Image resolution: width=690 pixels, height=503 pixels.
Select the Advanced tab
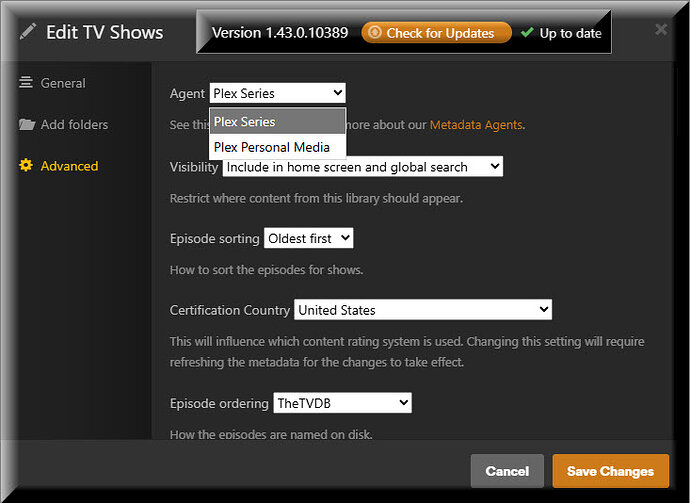pyautogui.click(x=59, y=166)
